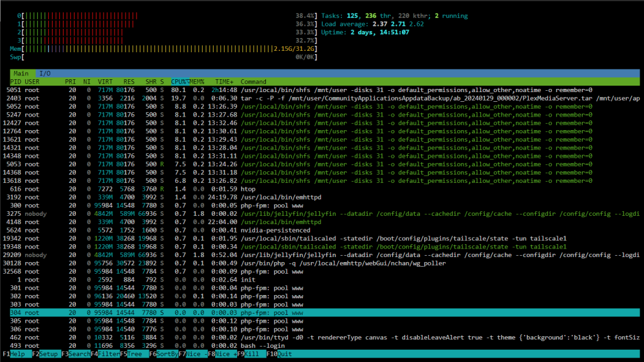The height and width of the screenshot is (362, 644).
Task: Select php-fpm row PID 302
Action: (322, 296)
